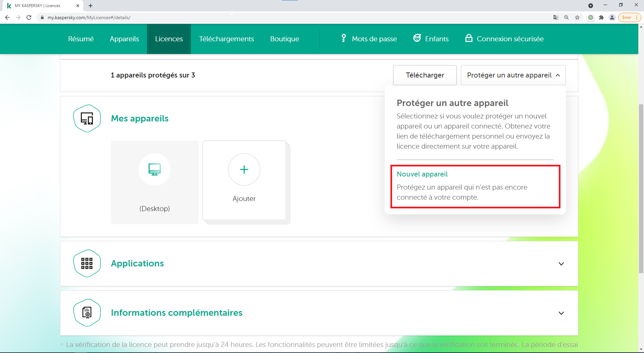Click the Mes appareils heading
The image size is (644, 353).
(x=140, y=118)
